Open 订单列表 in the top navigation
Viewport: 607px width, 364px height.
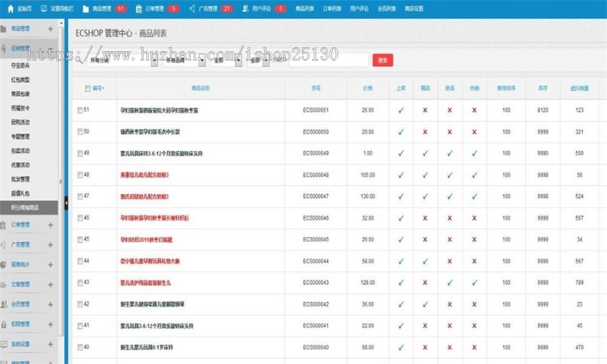[332, 9]
